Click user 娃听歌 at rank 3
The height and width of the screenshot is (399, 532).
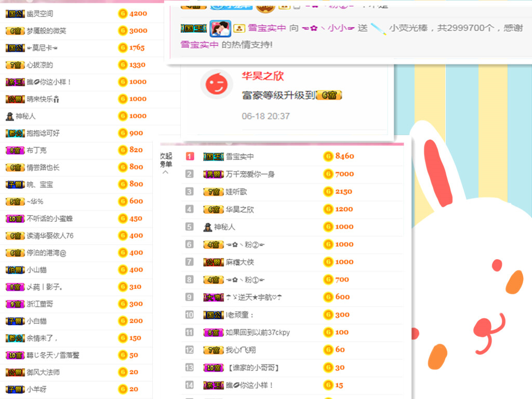pos(236,192)
